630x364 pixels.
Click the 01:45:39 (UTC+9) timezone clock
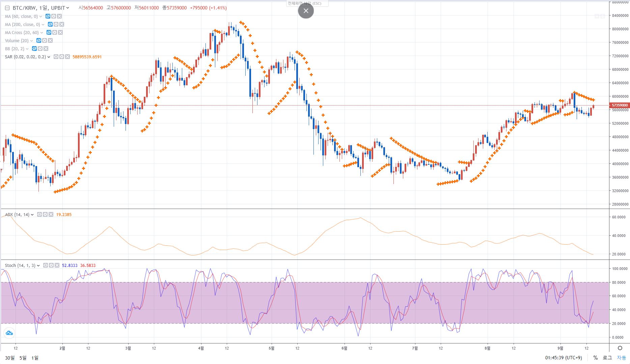pyautogui.click(x=563, y=358)
